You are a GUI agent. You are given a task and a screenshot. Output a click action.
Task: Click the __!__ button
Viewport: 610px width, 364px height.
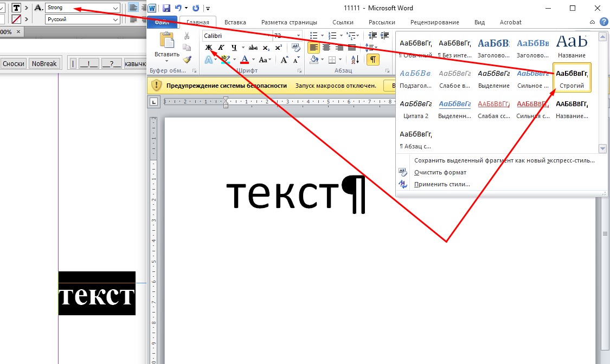click(89, 64)
